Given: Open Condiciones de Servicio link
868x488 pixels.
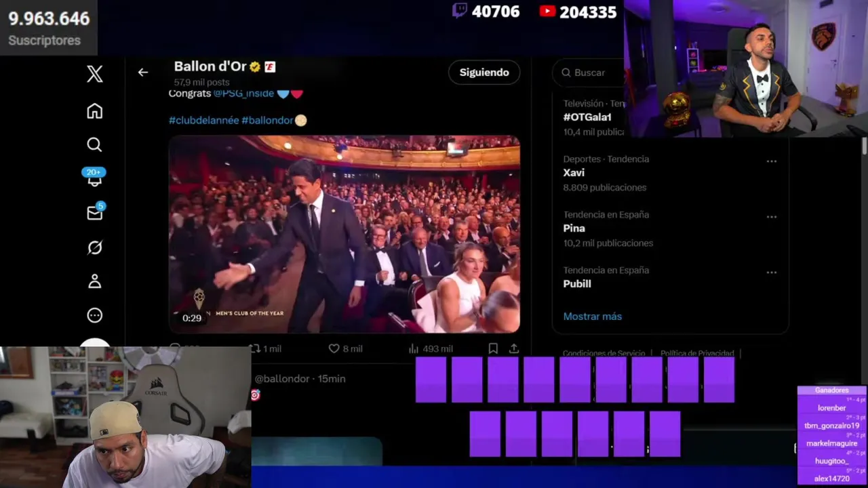Looking at the screenshot, I should [x=604, y=353].
